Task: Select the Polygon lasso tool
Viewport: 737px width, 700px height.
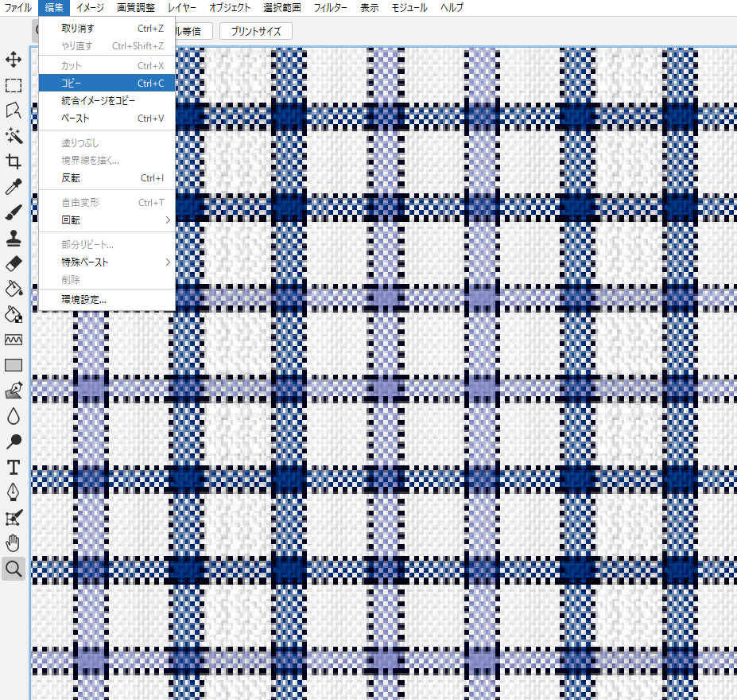Action: click(x=14, y=111)
